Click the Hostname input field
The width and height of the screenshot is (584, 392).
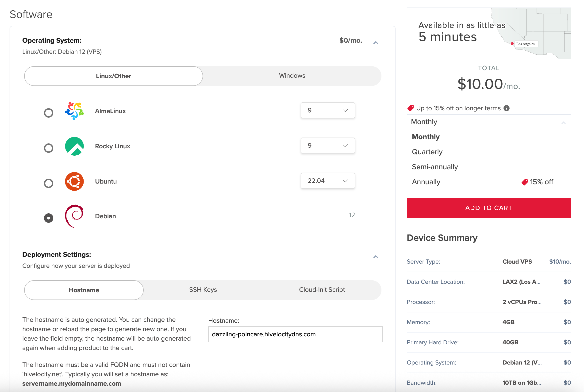(295, 334)
